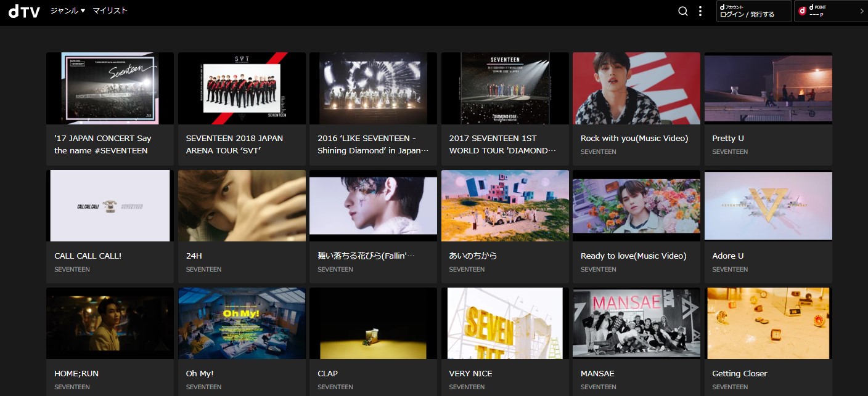Screen dimensions: 868x396
Task: Click '舞い落ちる花びら(Fallin'…' title text
Action: click(366, 256)
